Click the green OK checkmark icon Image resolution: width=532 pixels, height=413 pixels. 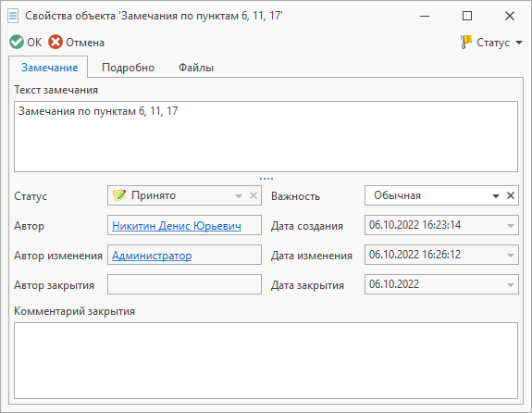click(x=17, y=43)
